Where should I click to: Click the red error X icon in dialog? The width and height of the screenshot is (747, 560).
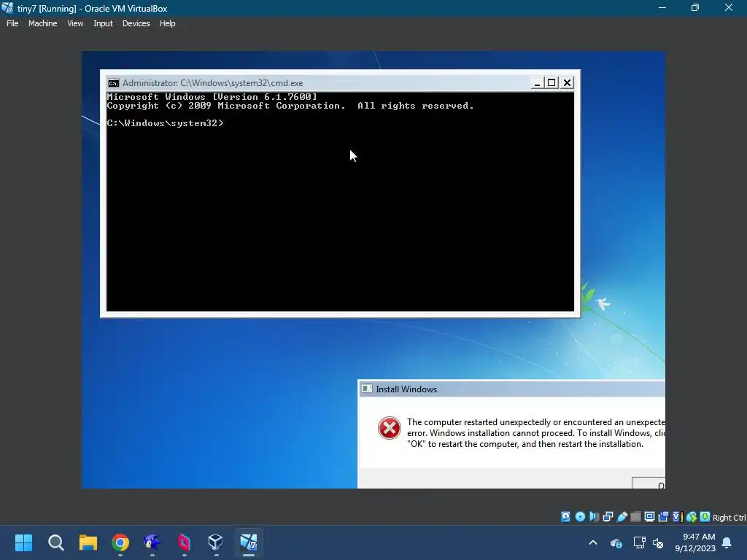[390, 428]
